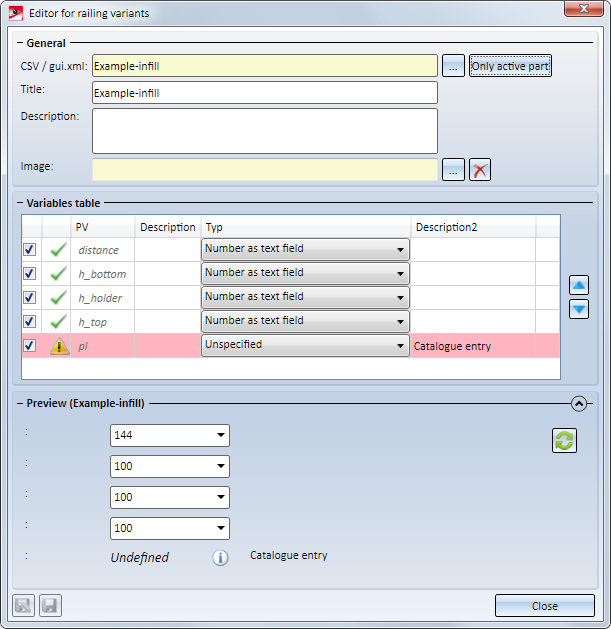Click the Undefined text in preview

point(140,557)
